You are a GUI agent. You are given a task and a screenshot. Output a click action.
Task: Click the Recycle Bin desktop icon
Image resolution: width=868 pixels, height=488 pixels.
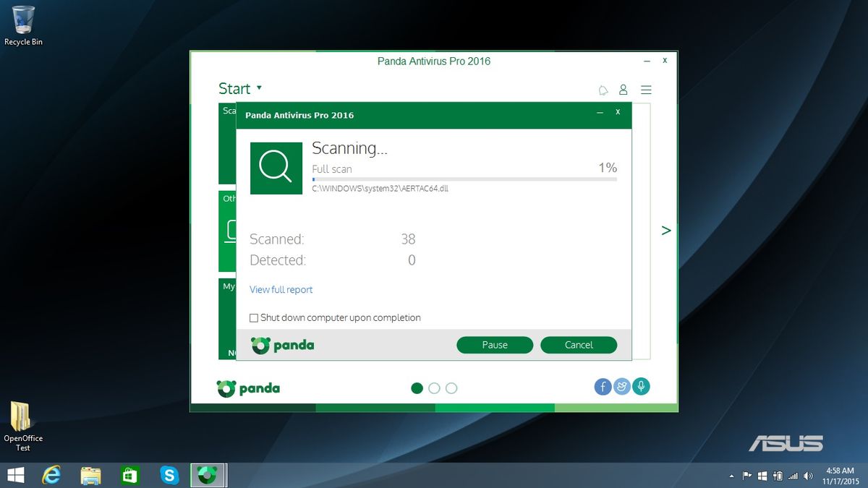coord(23,26)
